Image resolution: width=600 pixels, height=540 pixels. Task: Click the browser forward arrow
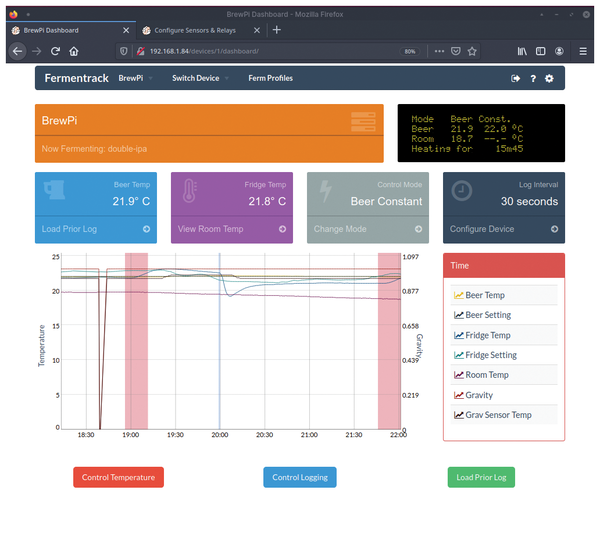(x=37, y=51)
